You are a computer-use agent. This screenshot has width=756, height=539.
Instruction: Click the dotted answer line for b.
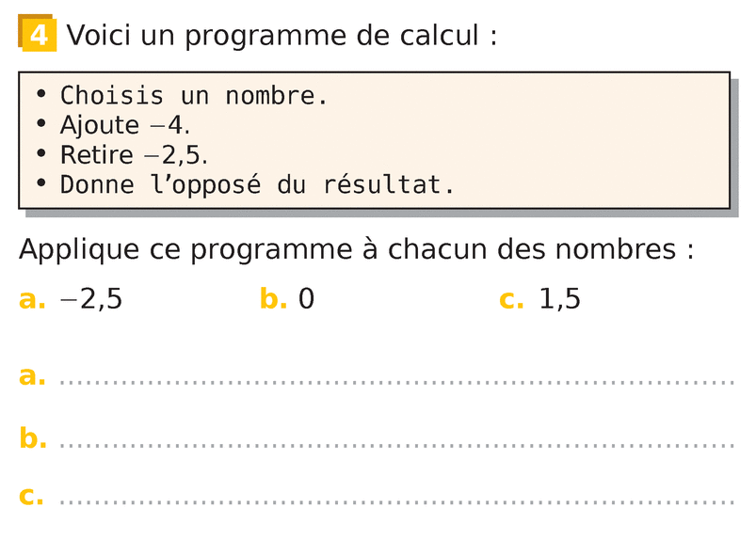click(x=395, y=443)
